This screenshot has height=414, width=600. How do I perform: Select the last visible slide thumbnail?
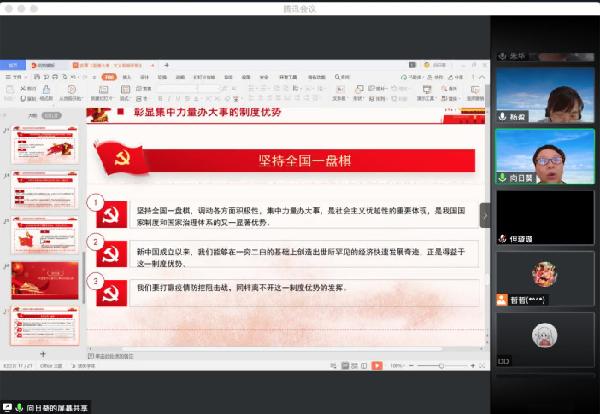point(45,326)
